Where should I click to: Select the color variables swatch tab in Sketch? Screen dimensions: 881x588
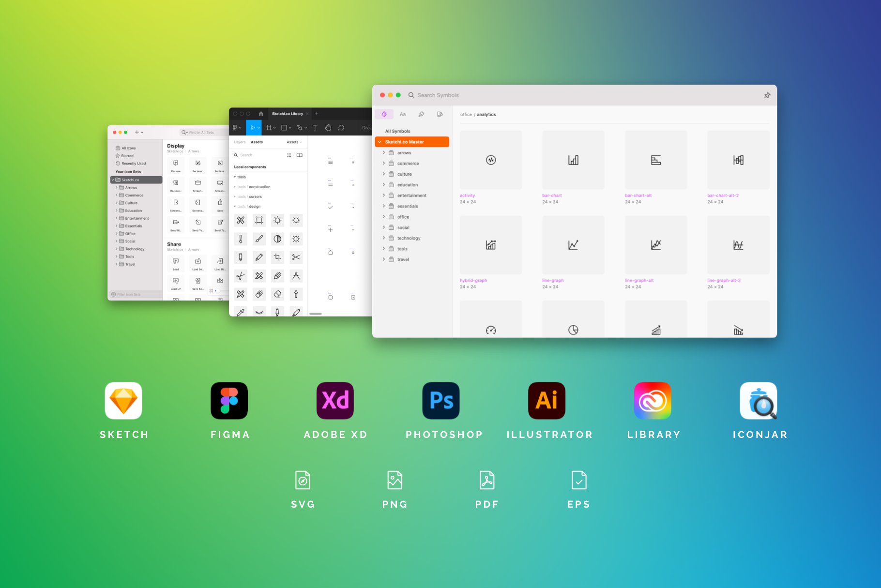tap(440, 114)
